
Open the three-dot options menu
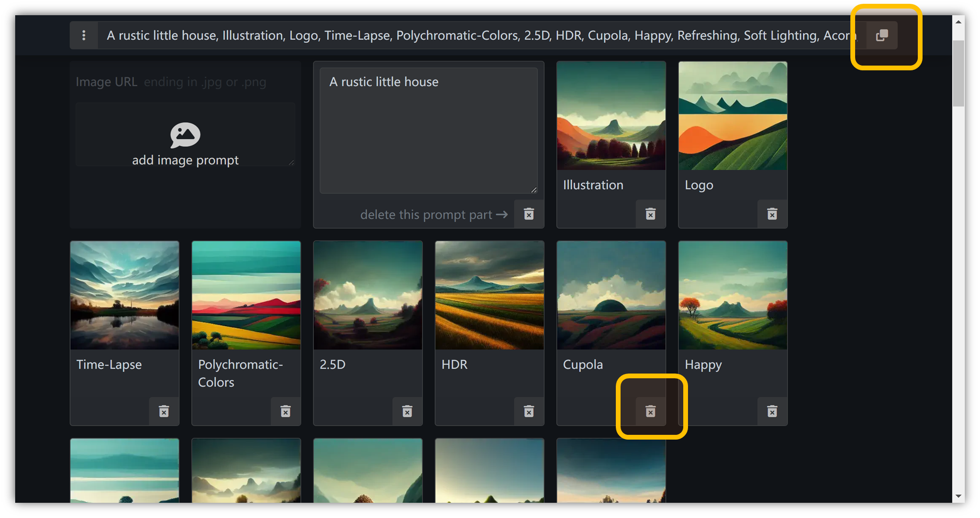pyautogui.click(x=84, y=35)
